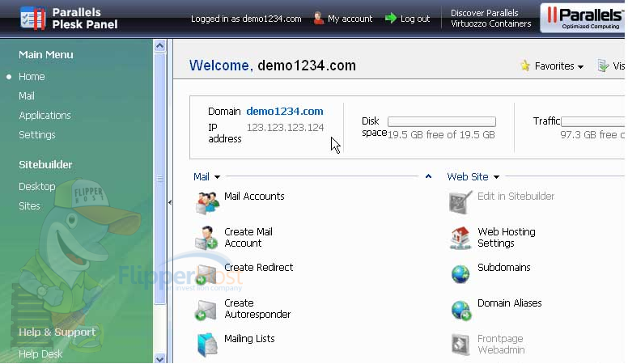Click the Create Autoresponder link

coord(257,309)
